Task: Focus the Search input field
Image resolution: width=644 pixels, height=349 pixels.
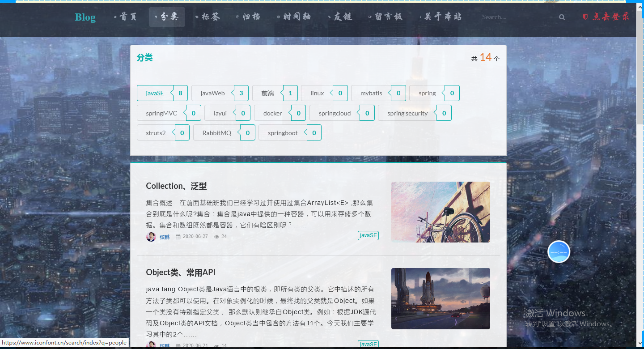Action: (518, 17)
